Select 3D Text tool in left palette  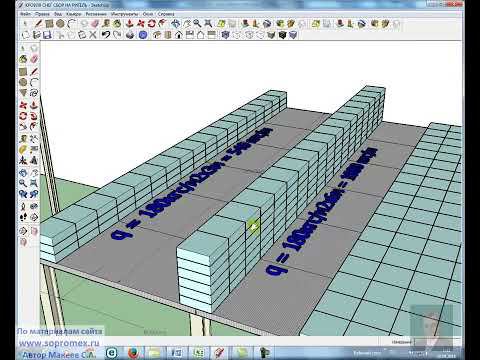point(34,160)
